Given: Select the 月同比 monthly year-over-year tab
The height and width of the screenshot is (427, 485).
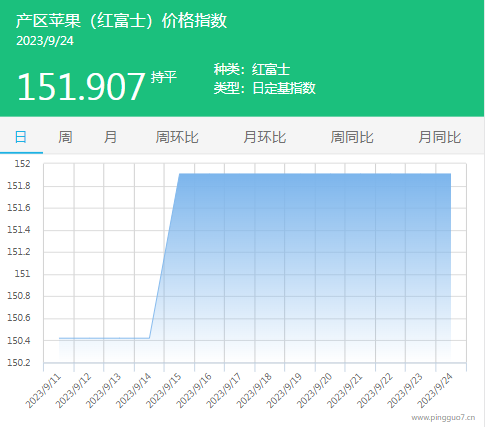Looking at the screenshot, I should 440,137.
